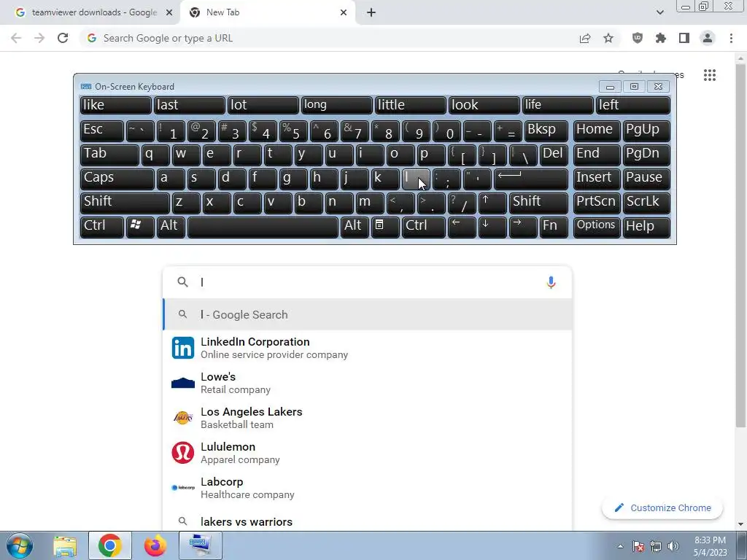The image size is (747, 560).
Task: Choose the 'like' word prediction
Action: coord(116,106)
